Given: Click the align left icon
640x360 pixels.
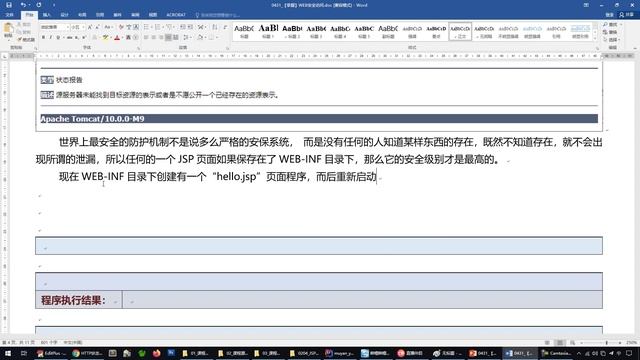Looking at the screenshot, I should click(146, 38).
